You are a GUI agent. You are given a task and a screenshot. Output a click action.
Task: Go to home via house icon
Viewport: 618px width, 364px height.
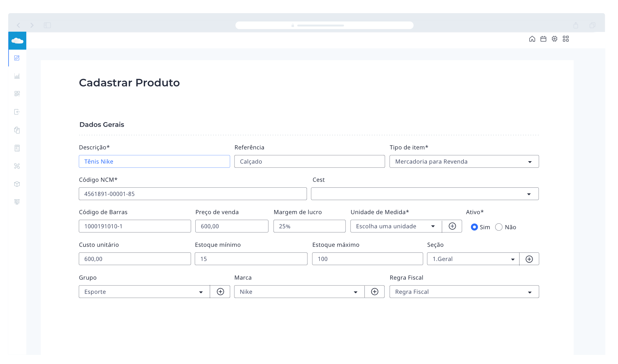pyautogui.click(x=532, y=39)
